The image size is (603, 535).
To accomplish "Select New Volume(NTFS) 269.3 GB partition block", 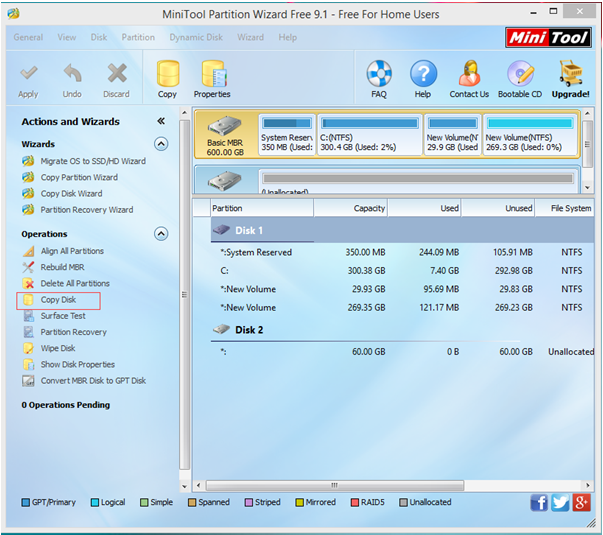I will [530, 135].
